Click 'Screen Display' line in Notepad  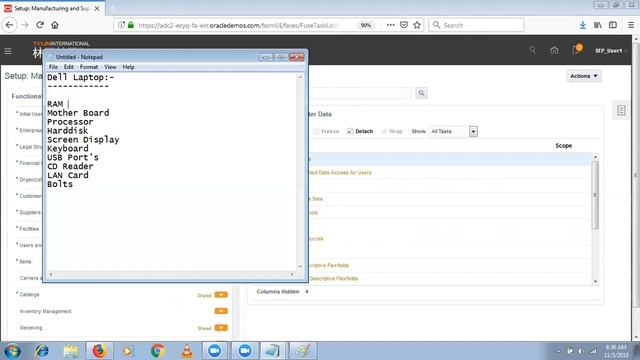coord(83,140)
